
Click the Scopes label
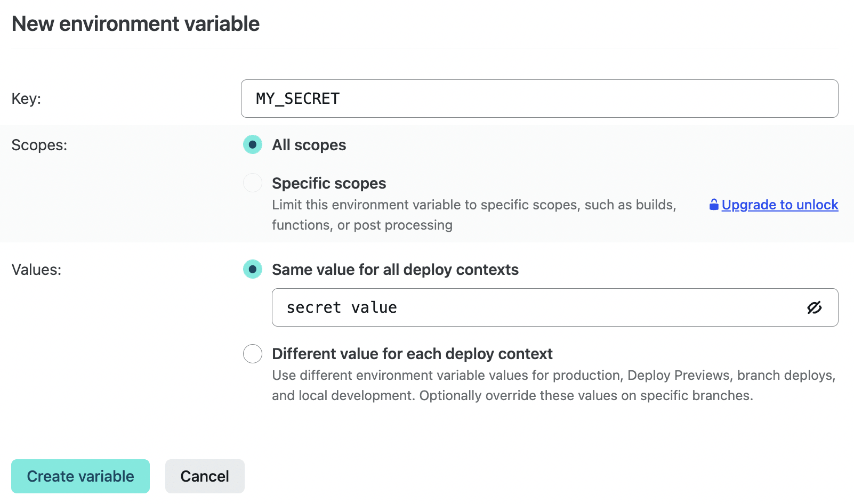coord(39,144)
